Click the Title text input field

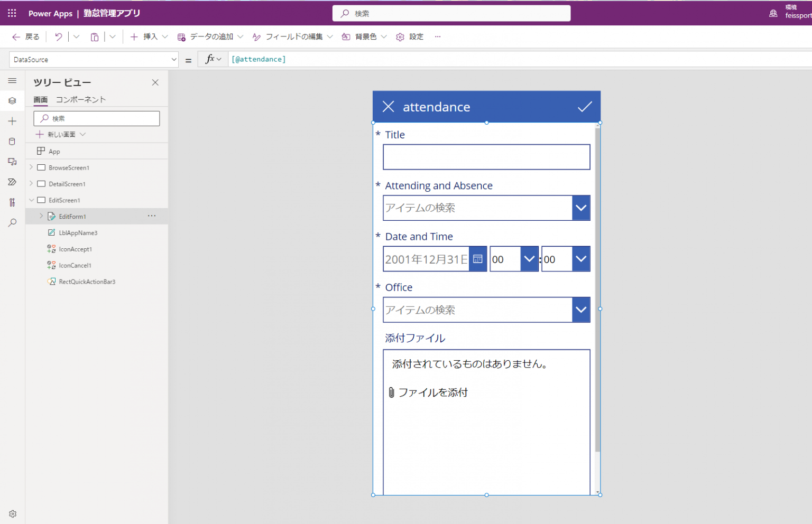(x=486, y=157)
